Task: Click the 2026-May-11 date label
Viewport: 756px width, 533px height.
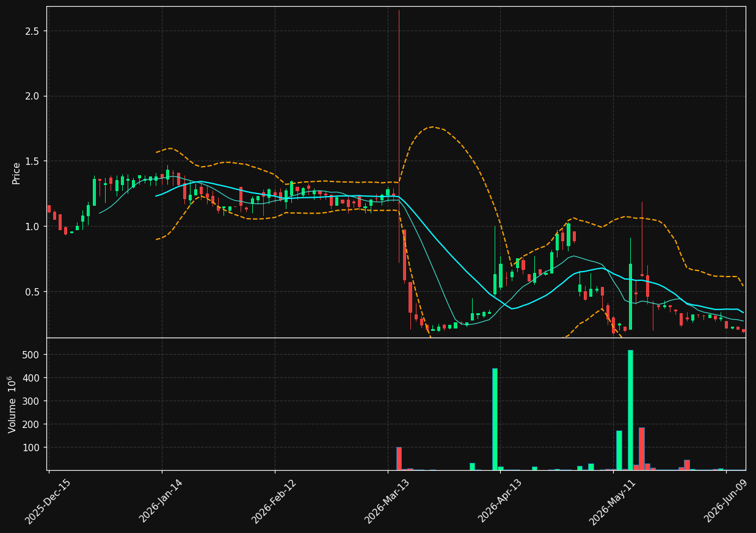Action: [612, 501]
